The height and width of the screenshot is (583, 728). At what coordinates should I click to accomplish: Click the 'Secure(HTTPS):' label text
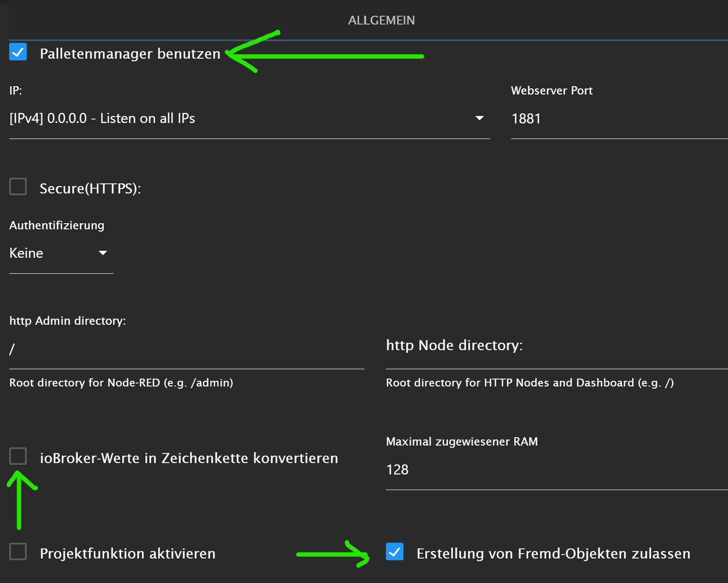click(90, 189)
